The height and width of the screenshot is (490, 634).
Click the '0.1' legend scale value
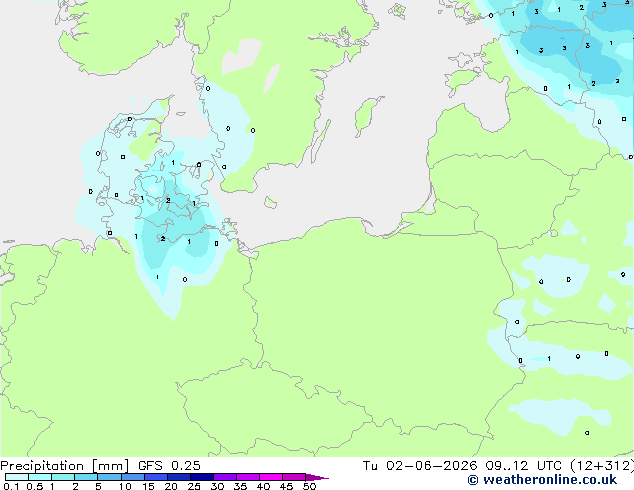tap(11, 486)
